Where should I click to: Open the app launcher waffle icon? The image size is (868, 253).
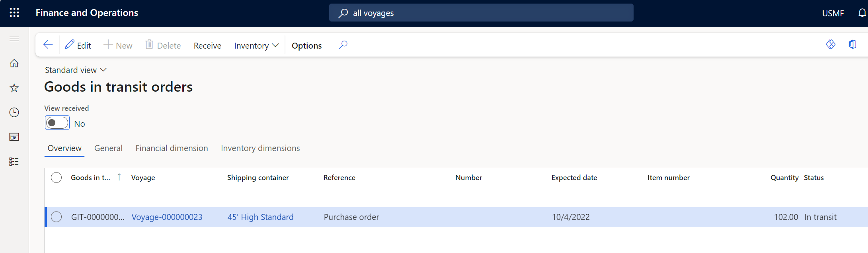point(14,13)
